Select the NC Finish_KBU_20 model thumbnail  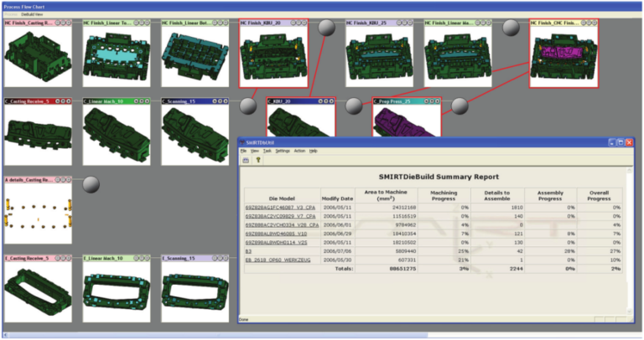coord(273,57)
